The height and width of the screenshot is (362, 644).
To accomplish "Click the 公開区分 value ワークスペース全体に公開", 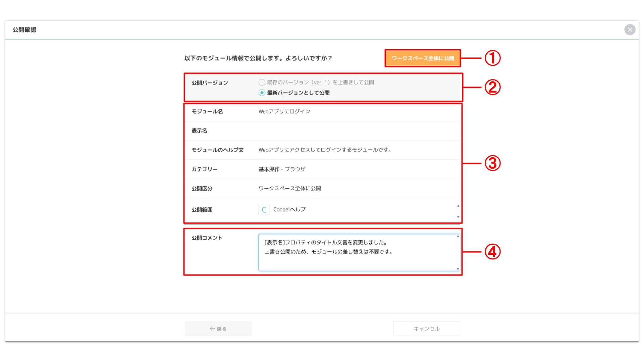I will [290, 188].
